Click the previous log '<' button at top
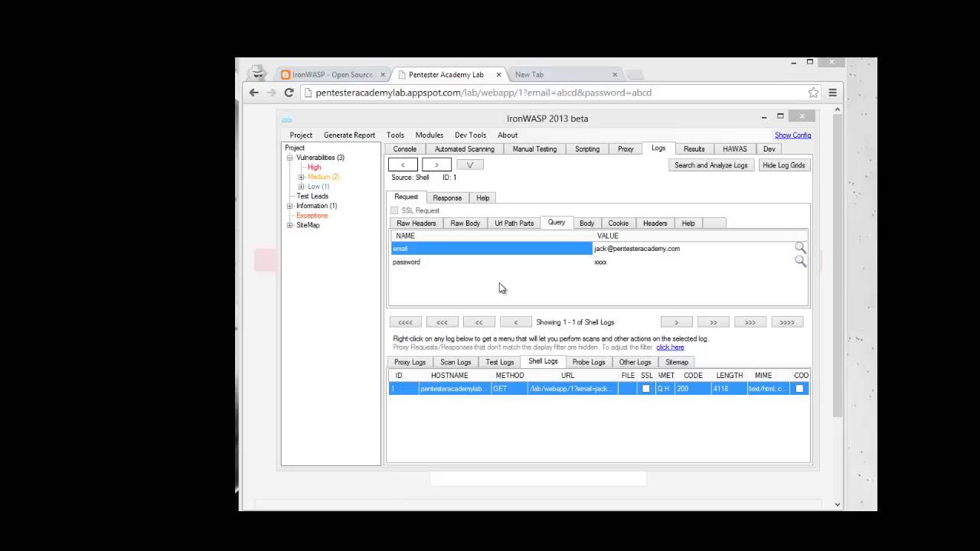Viewport: 980px width, 551px height. click(x=403, y=165)
